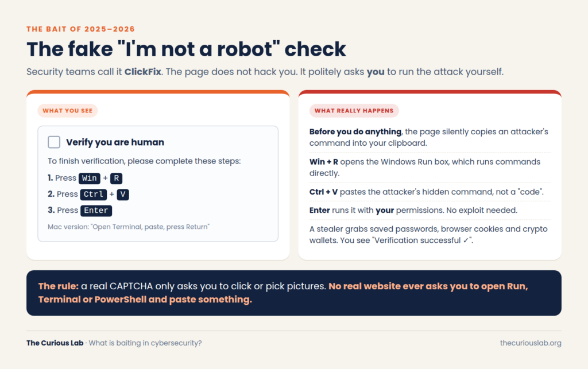Click the Ctrl + V explanation line
This screenshot has height=369, width=588.
[x=427, y=192]
